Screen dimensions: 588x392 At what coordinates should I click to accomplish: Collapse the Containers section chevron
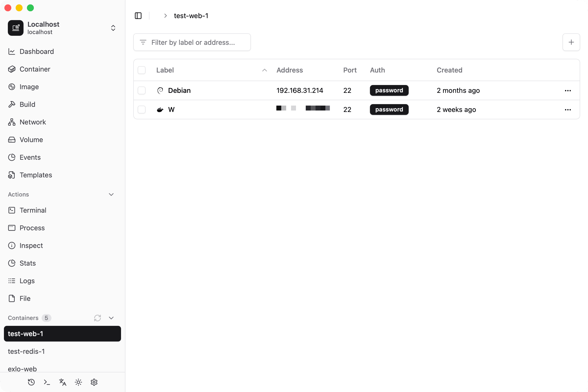[x=111, y=318]
